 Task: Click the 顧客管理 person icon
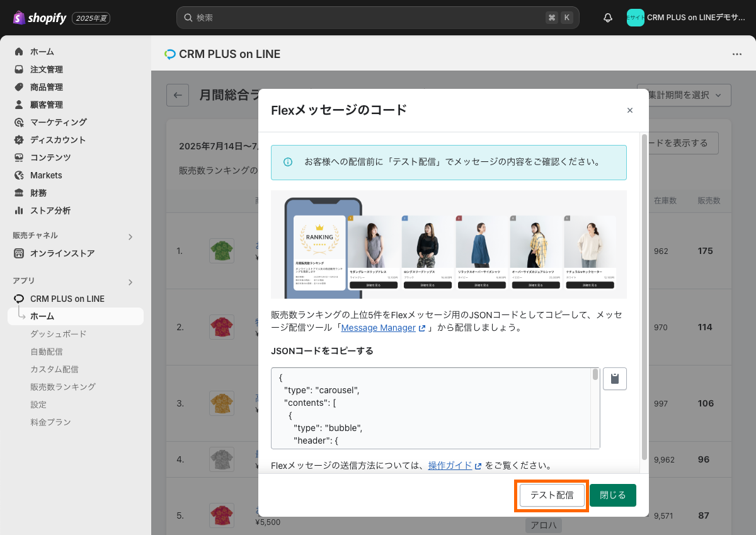[x=19, y=105]
